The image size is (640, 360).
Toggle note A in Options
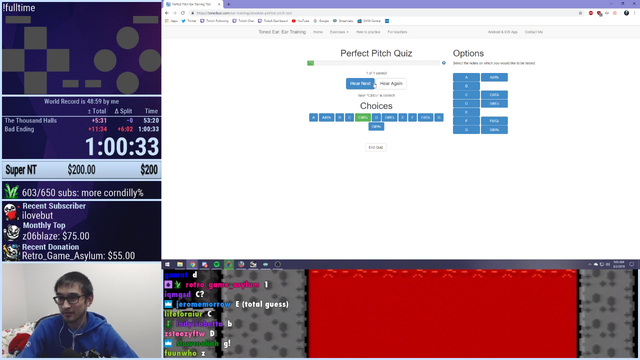pos(466,77)
